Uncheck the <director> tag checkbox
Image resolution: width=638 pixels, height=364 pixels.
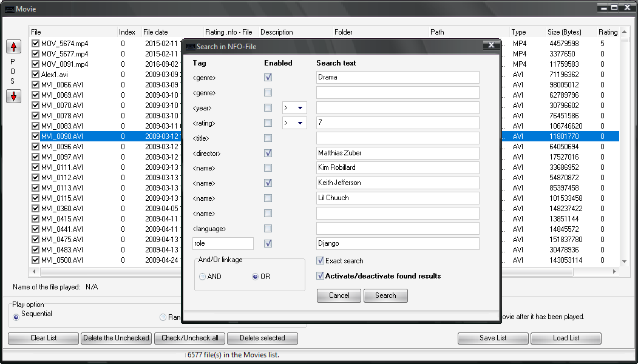tap(268, 153)
